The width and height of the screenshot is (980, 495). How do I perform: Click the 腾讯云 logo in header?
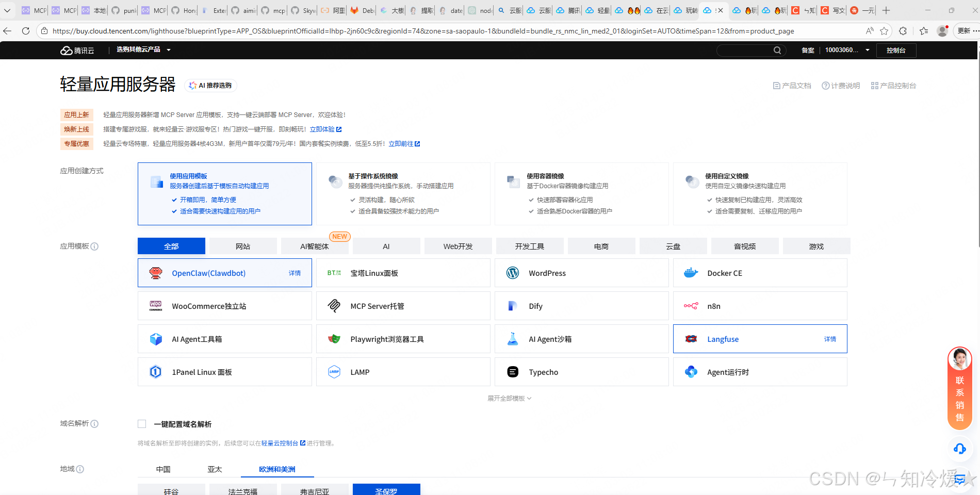[77, 50]
